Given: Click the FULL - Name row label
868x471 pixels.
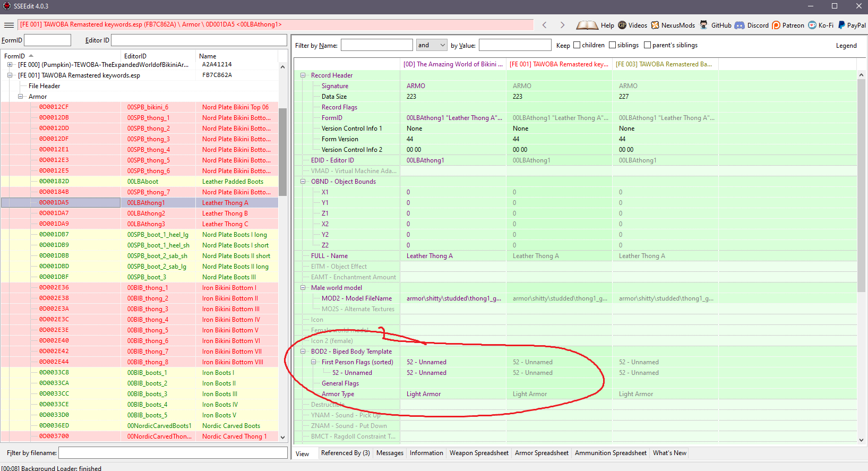Looking at the screenshot, I should (329, 256).
